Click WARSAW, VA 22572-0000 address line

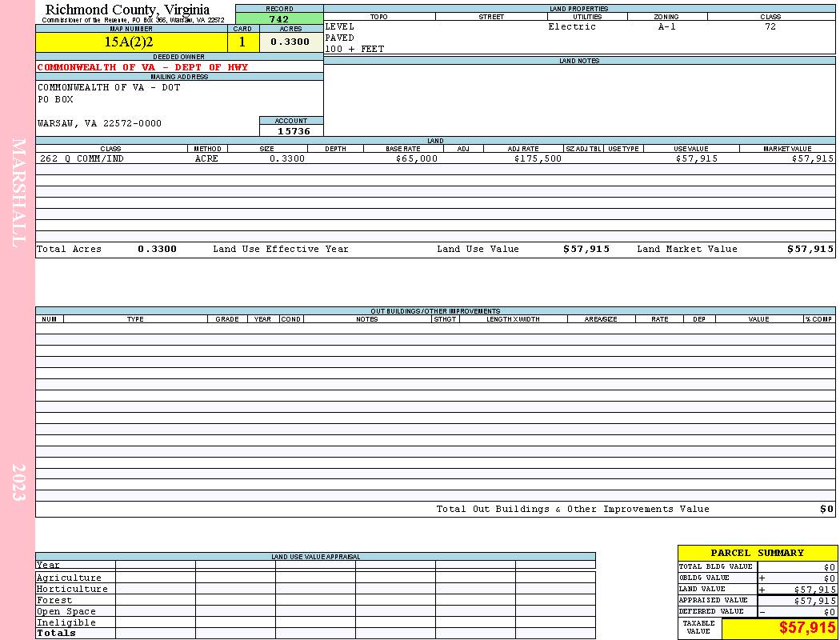click(x=99, y=124)
